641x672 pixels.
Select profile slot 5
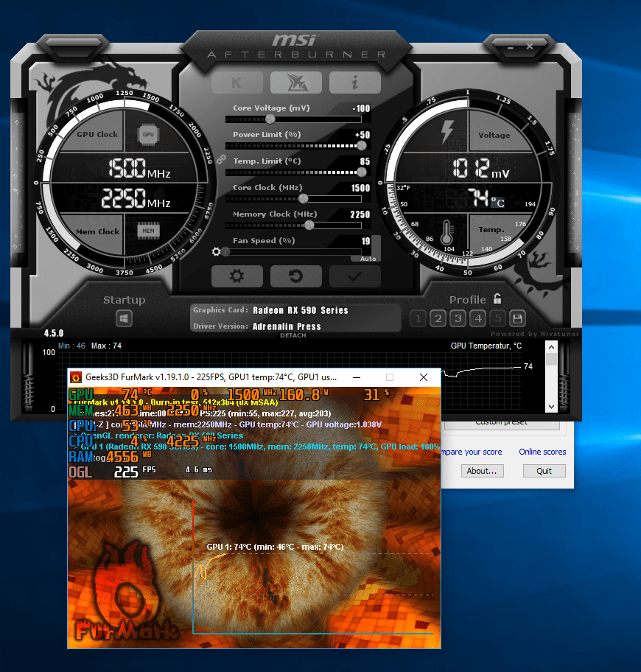pos(497,318)
